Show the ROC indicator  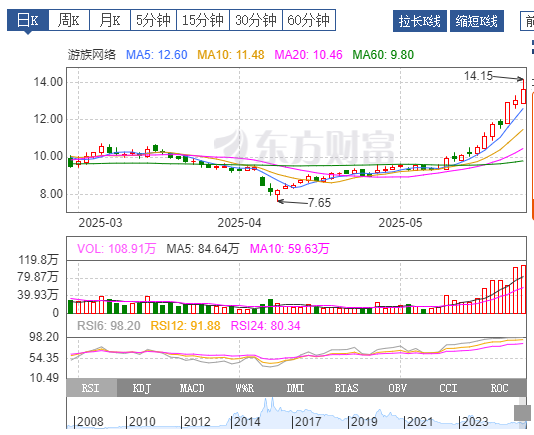point(500,388)
